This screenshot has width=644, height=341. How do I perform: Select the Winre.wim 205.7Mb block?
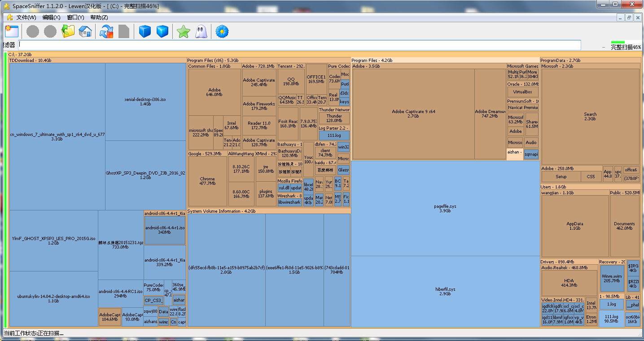(612, 278)
